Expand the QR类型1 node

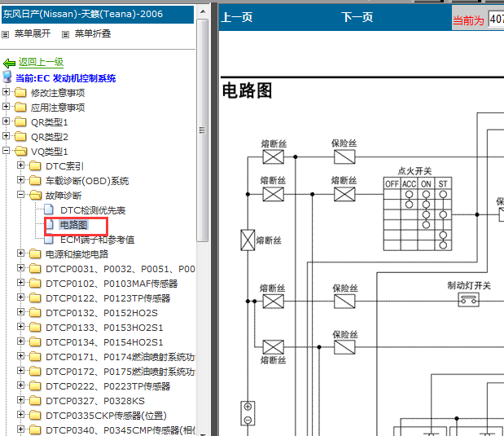[x=6, y=121]
